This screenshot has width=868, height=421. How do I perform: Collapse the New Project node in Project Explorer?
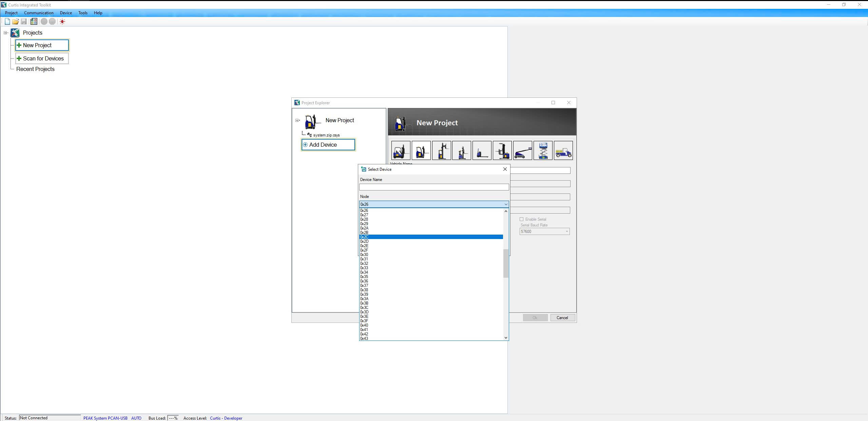[297, 120]
